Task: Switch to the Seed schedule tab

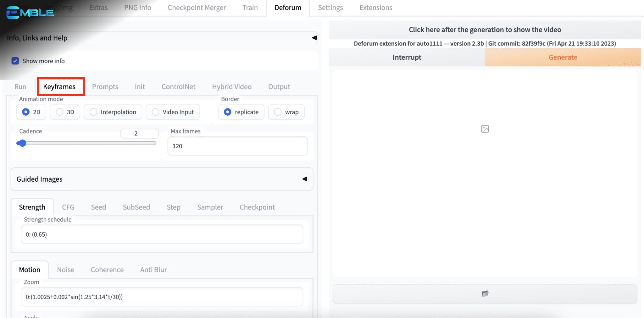Action: click(98, 207)
